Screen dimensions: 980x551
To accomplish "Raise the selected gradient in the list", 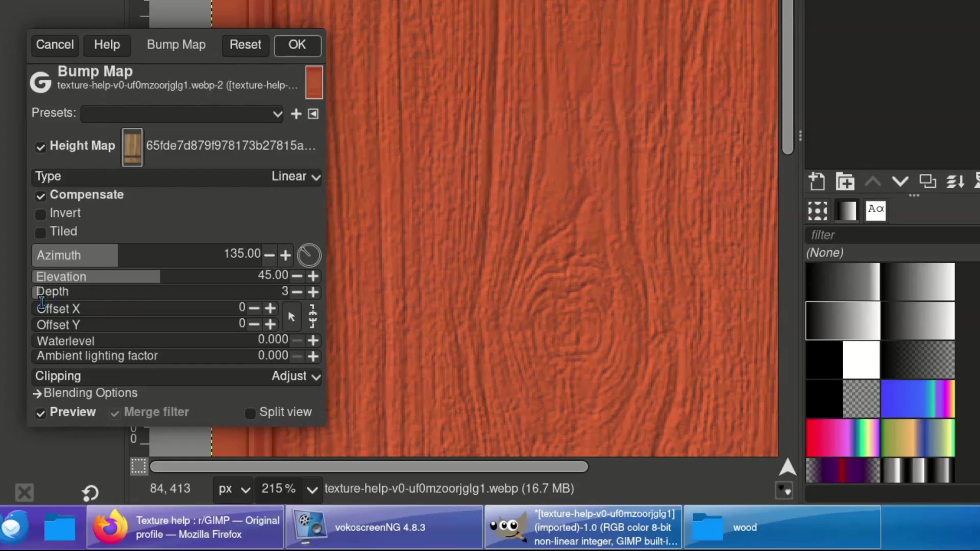I will pos(873,181).
